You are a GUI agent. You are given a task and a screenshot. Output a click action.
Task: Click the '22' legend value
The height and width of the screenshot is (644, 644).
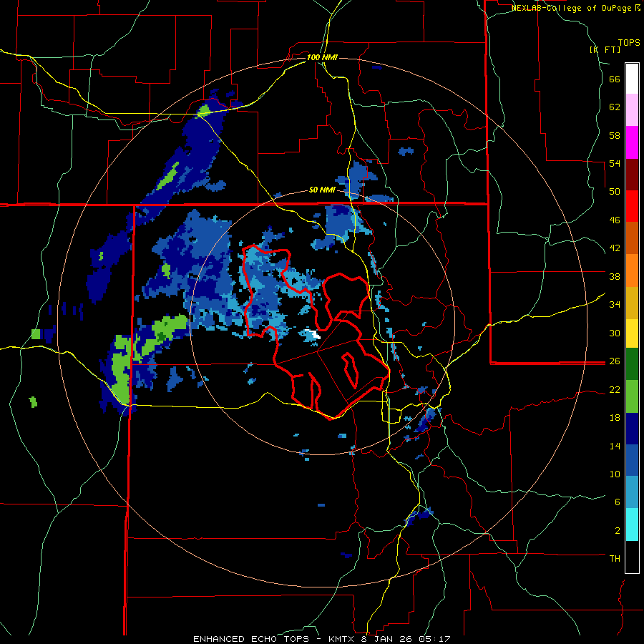[x=615, y=390]
